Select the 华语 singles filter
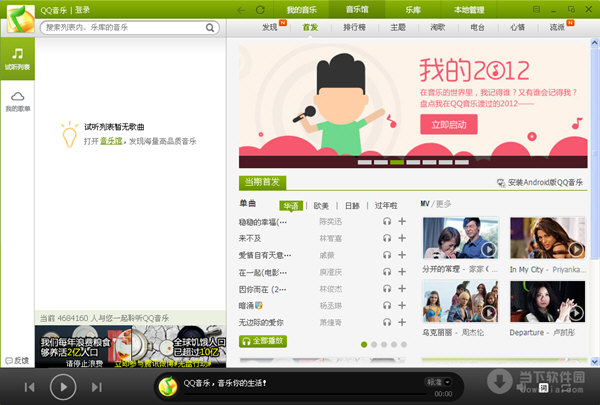The height and width of the screenshot is (405, 600). 291,206
